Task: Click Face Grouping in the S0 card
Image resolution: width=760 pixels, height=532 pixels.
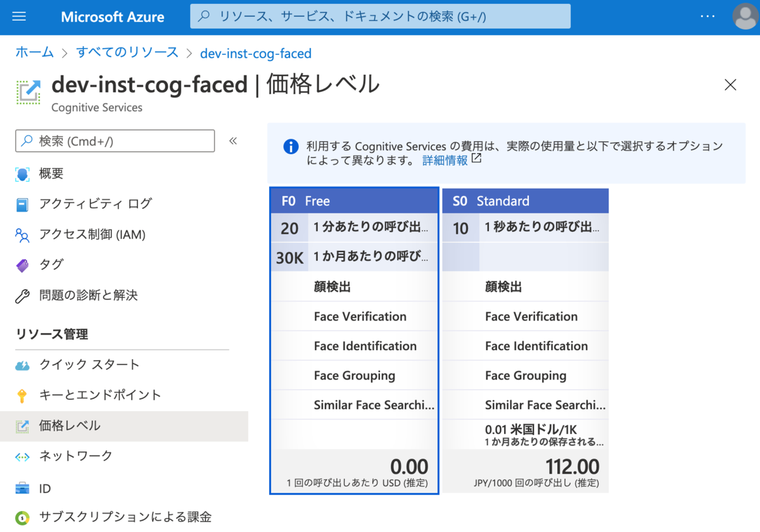Action: point(526,376)
